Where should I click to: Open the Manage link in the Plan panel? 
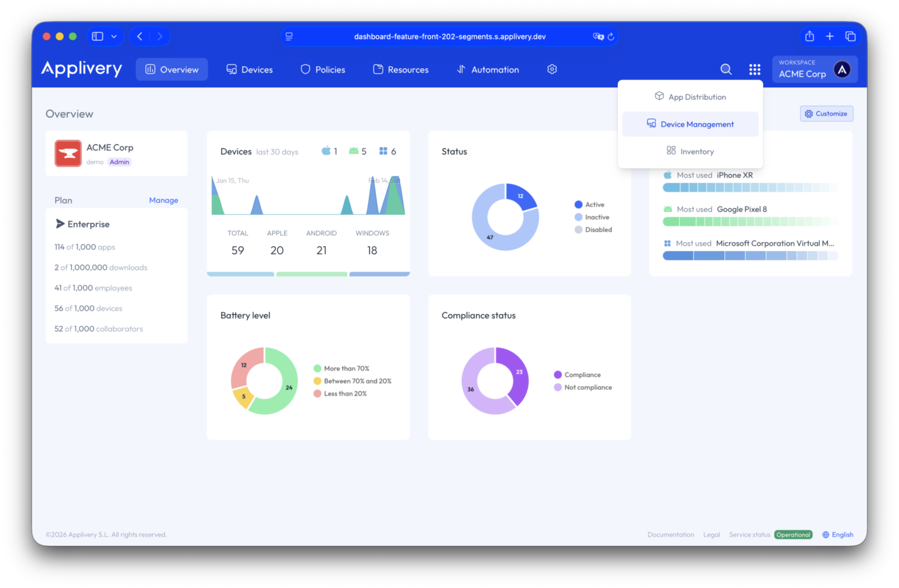(163, 200)
